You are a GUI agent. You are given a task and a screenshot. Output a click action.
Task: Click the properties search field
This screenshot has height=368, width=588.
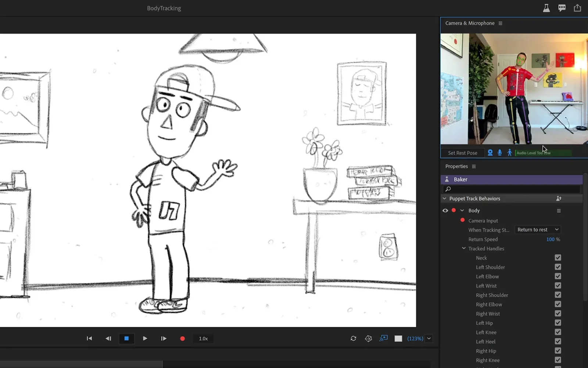point(513,189)
